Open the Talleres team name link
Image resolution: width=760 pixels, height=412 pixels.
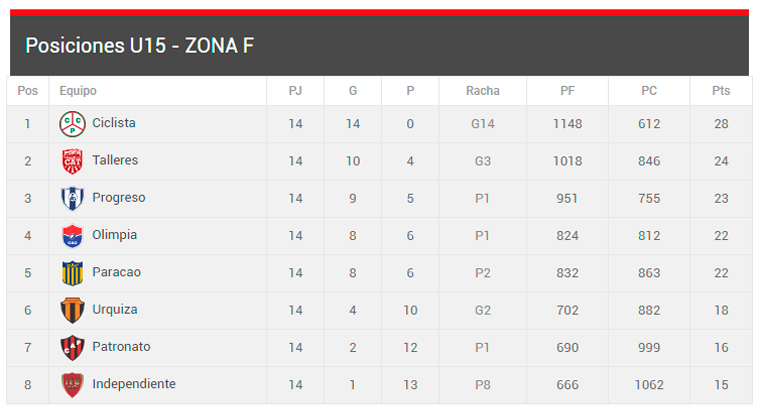pos(115,160)
